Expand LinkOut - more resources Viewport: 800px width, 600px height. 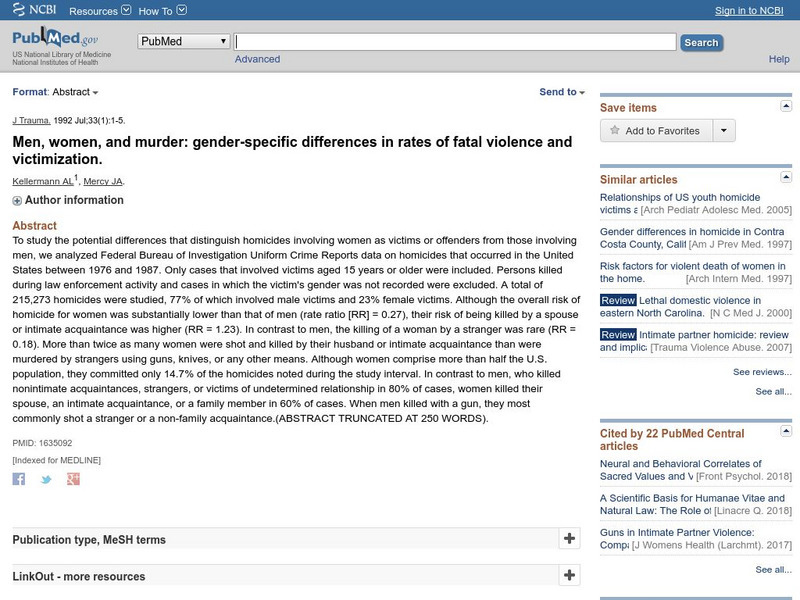tap(569, 575)
